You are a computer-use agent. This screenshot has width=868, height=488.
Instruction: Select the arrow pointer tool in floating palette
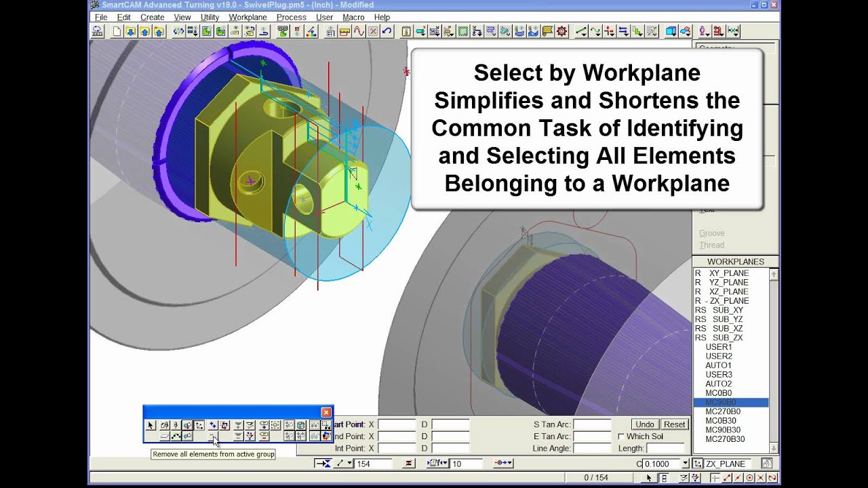(x=151, y=425)
